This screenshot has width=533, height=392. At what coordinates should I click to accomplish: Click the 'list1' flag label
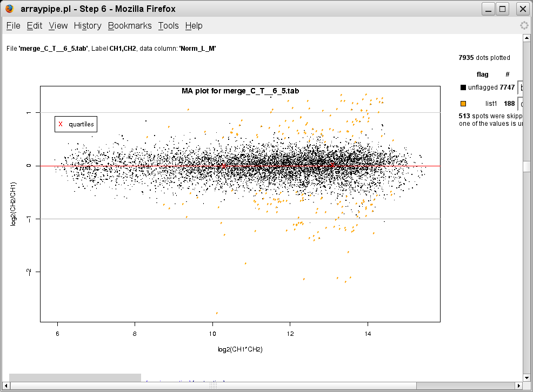(x=491, y=104)
